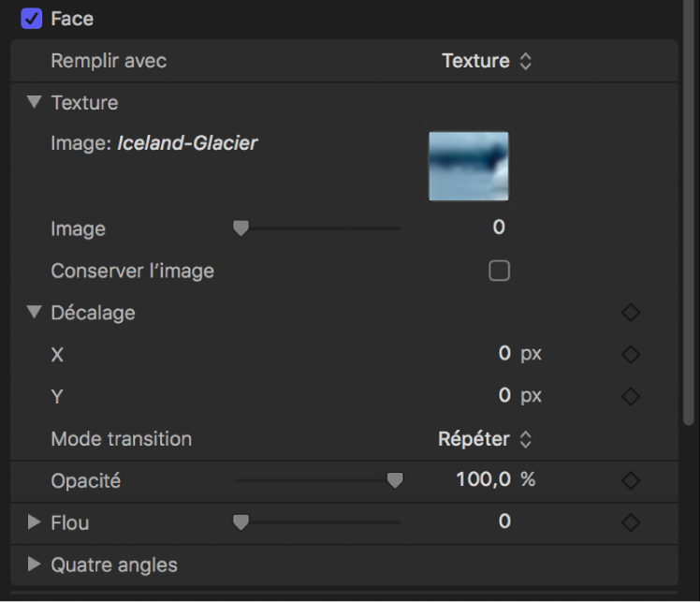The height and width of the screenshot is (602, 700).
Task: Click the keyframe diamond in Flou row
Action: [631, 522]
